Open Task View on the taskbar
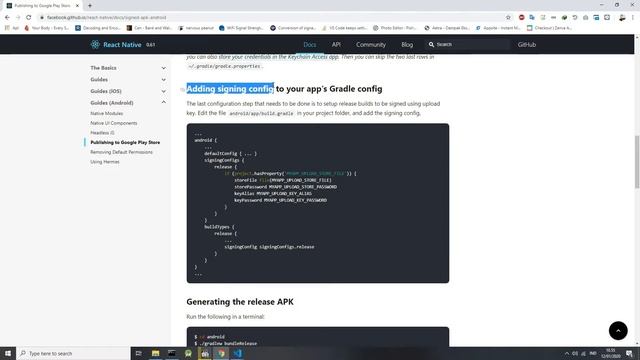 coord(138,353)
